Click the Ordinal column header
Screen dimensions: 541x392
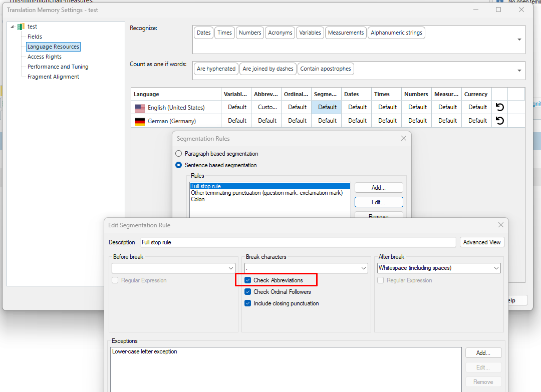pos(297,94)
